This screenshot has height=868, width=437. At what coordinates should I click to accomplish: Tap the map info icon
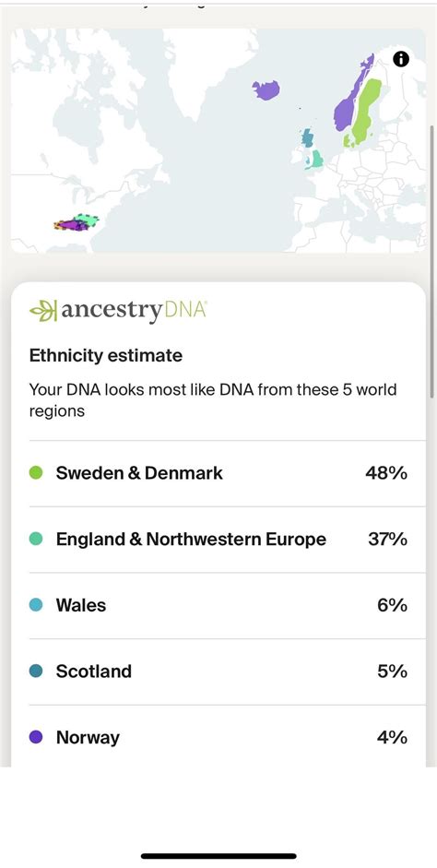tap(401, 59)
